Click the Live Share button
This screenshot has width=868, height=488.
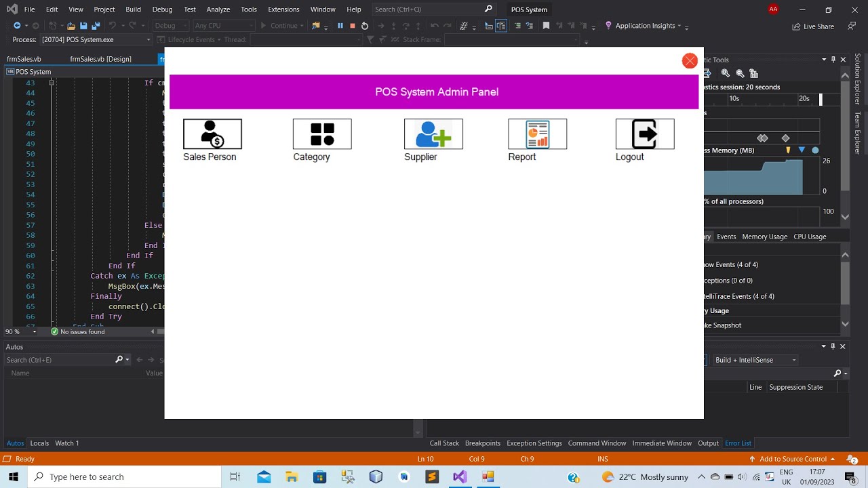point(813,26)
